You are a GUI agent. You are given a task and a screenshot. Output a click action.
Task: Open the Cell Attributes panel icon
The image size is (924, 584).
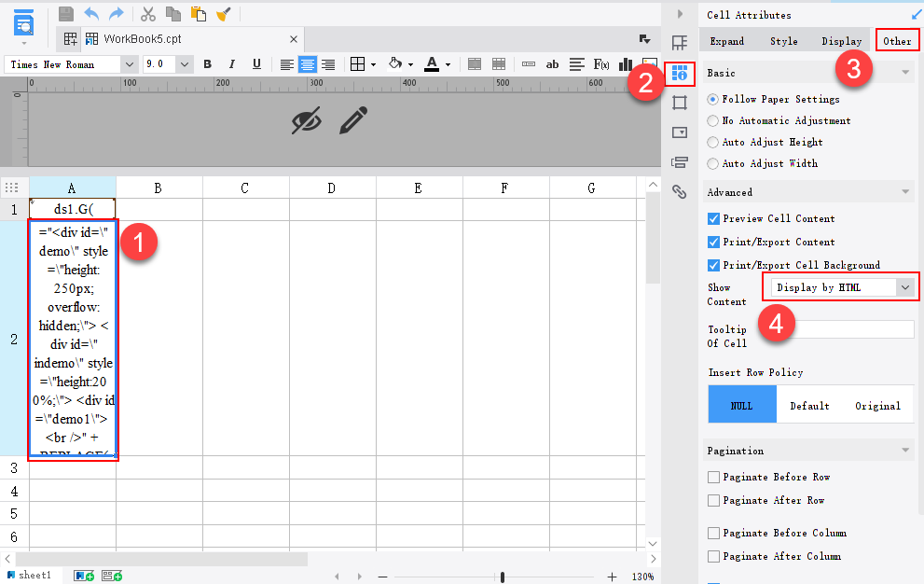[x=680, y=74]
